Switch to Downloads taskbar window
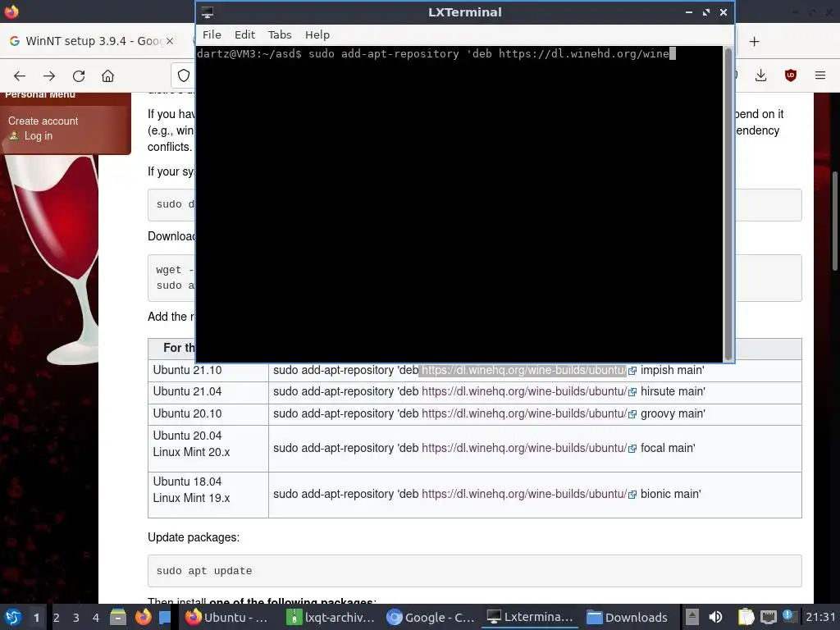Viewport: 840px width, 630px height. pyautogui.click(x=628, y=617)
